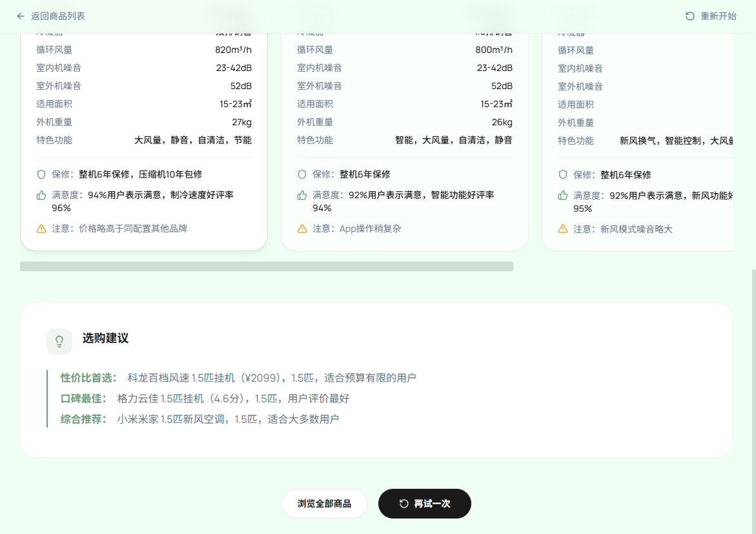Click shield icon in second card warranty
Screen dimensions: 756x534
tap(302, 174)
